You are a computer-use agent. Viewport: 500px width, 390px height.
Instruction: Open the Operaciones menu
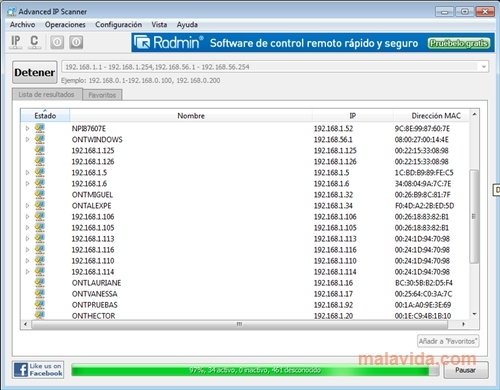[x=65, y=25]
